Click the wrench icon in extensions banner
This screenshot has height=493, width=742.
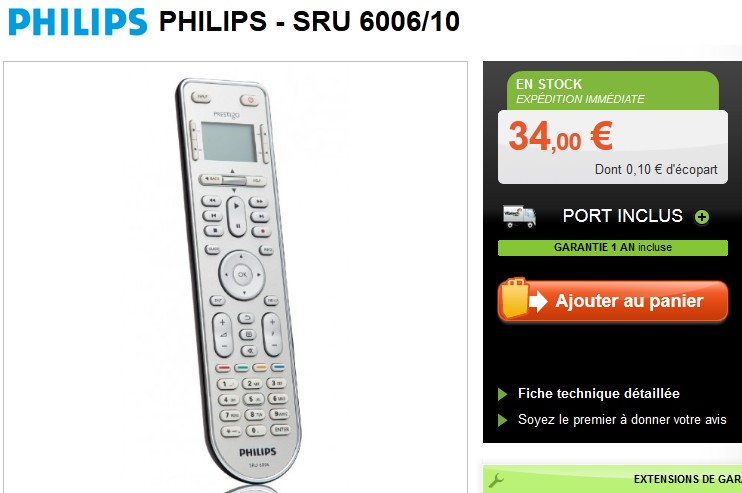pyautogui.click(x=495, y=481)
